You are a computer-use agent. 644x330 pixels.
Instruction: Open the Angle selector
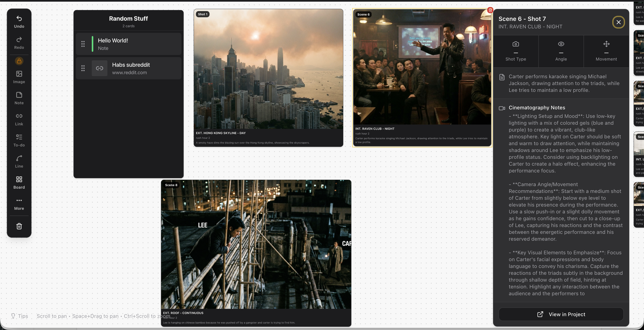[x=561, y=51]
